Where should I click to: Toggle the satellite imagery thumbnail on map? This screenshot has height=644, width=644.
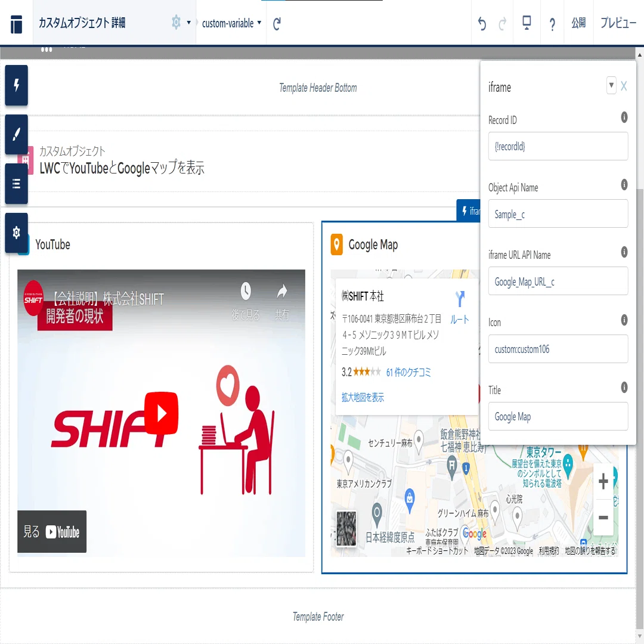[346, 528]
